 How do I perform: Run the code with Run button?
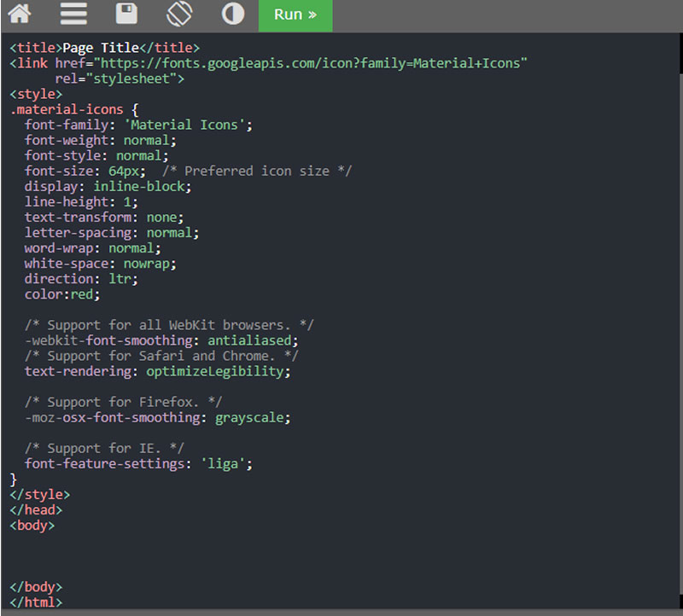coord(295,15)
